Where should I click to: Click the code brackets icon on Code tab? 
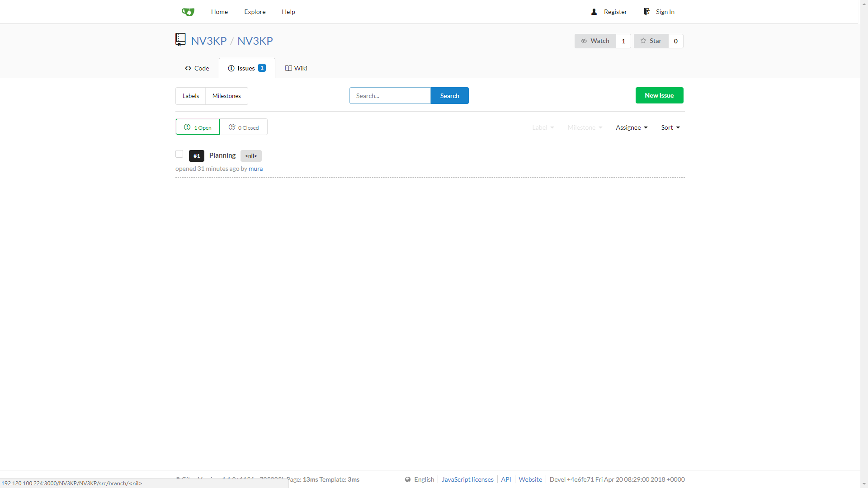point(188,68)
